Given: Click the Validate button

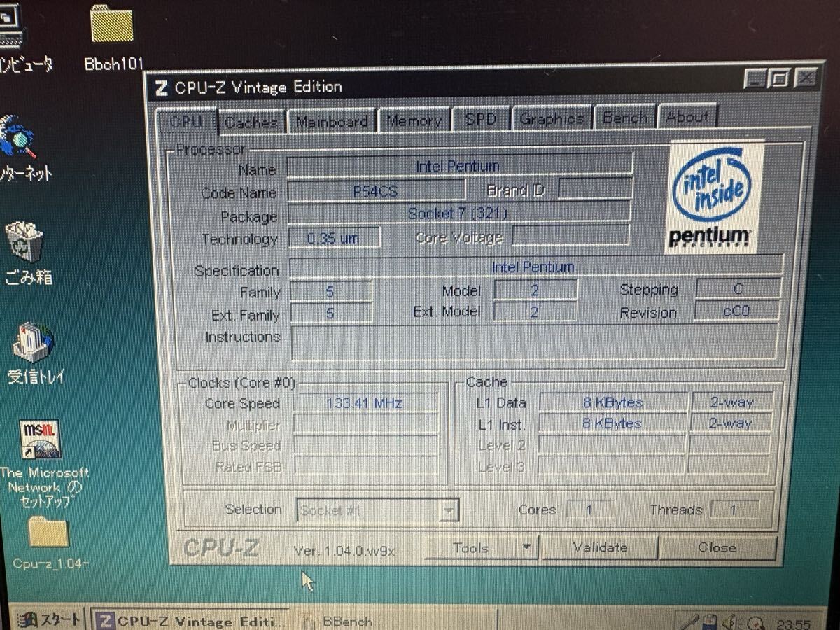Looking at the screenshot, I should [600, 547].
